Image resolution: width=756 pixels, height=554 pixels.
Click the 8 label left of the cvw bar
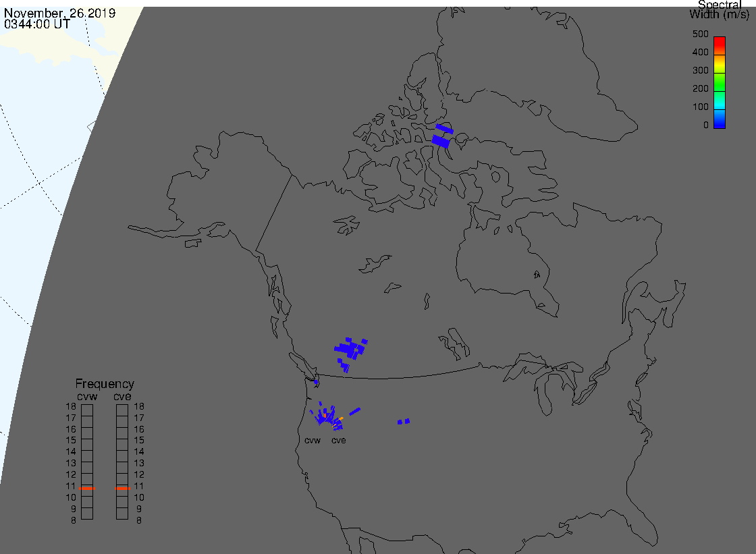click(74, 521)
